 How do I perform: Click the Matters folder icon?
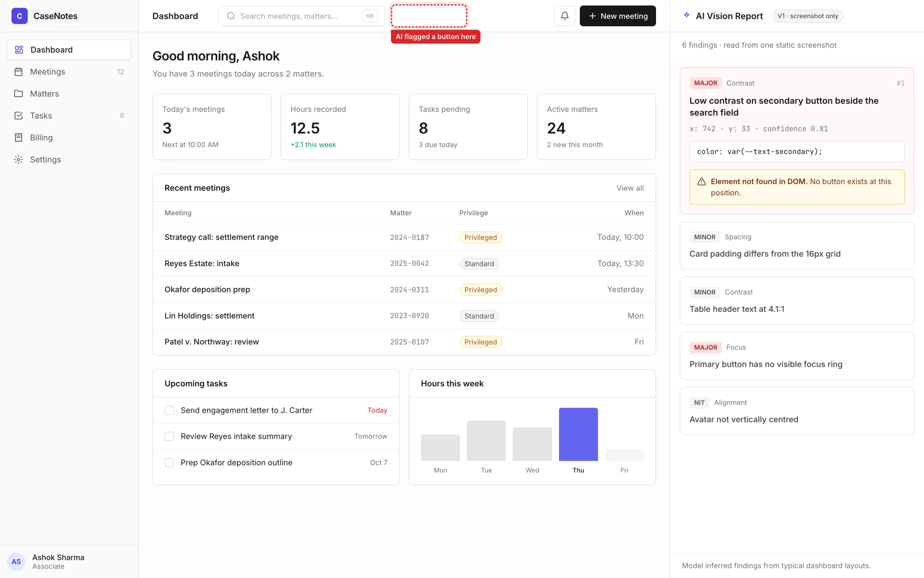pyautogui.click(x=18, y=94)
